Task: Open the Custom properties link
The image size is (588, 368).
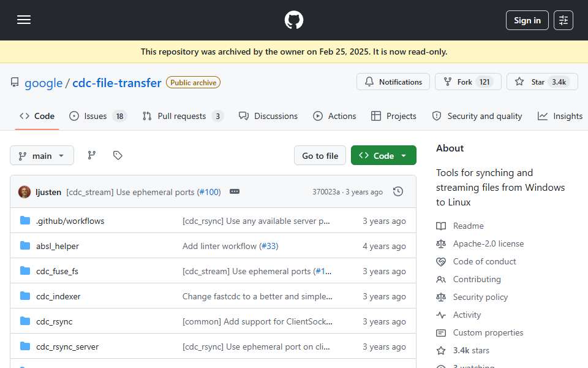Action: tap(488, 332)
